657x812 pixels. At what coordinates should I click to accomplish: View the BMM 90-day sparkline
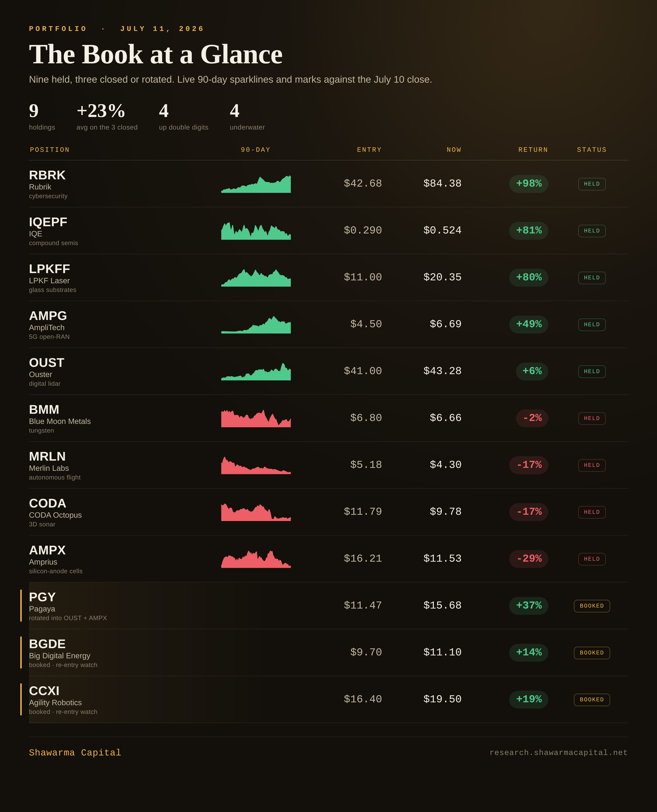(x=256, y=419)
